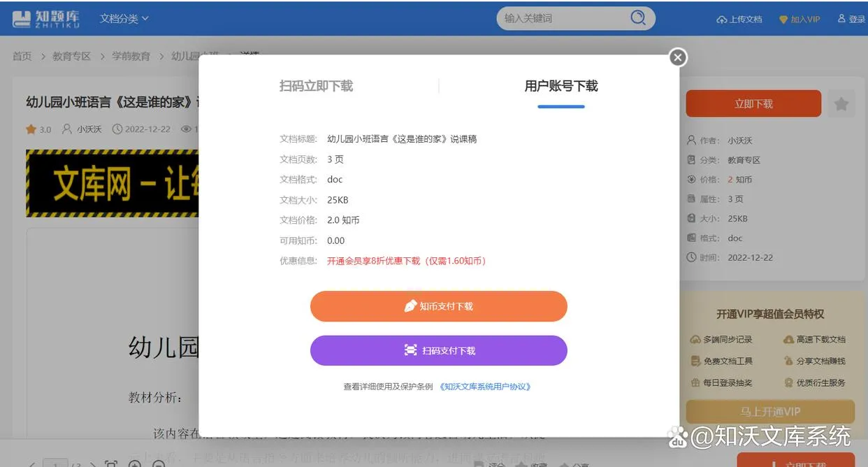Click the 多端同步记录 cloud icon
This screenshot has height=467, width=868.
(x=695, y=340)
